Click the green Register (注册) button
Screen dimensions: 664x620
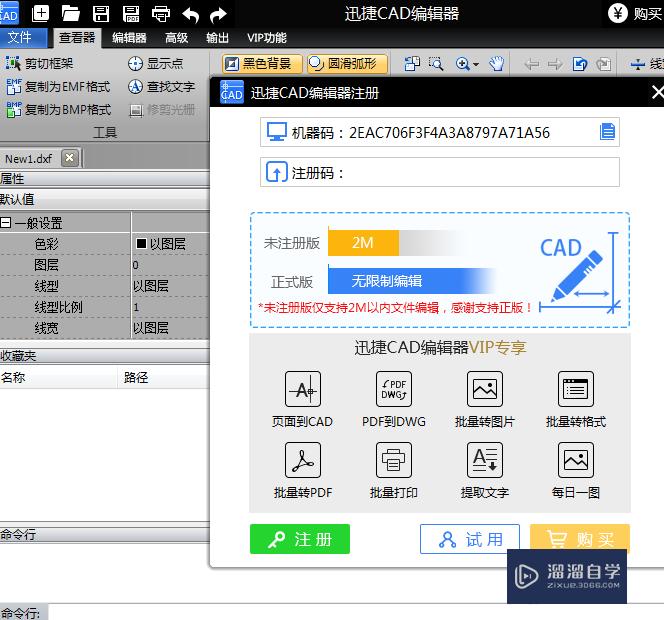300,539
